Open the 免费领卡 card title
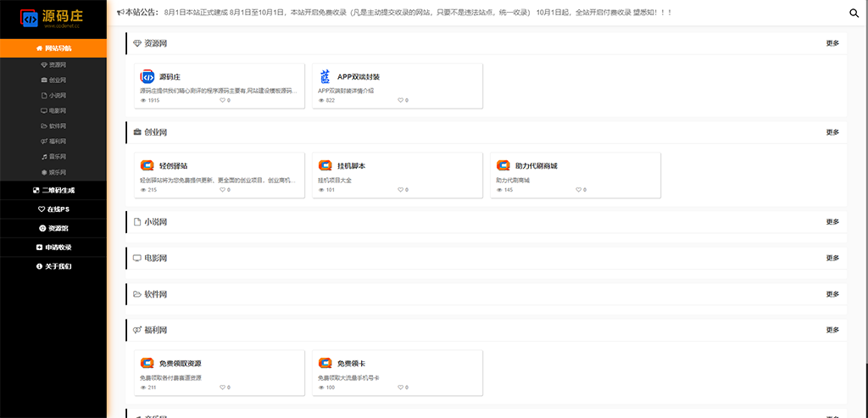This screenshot has height=418, width=868. pos(352,364)
